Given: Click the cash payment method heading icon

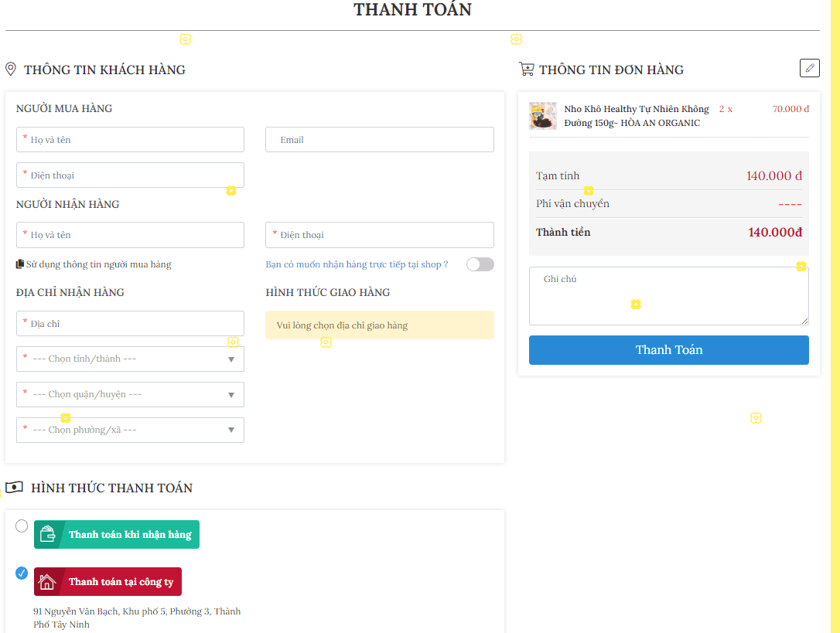Looking at the screenshot, I should [14, 488].
